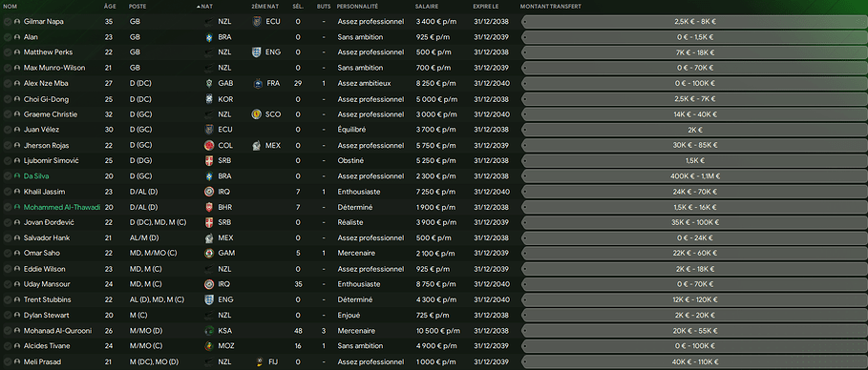Open the player name Dylan Stewart
The height and width of the screenshot is (370, 868).
(x=47, y=316)
